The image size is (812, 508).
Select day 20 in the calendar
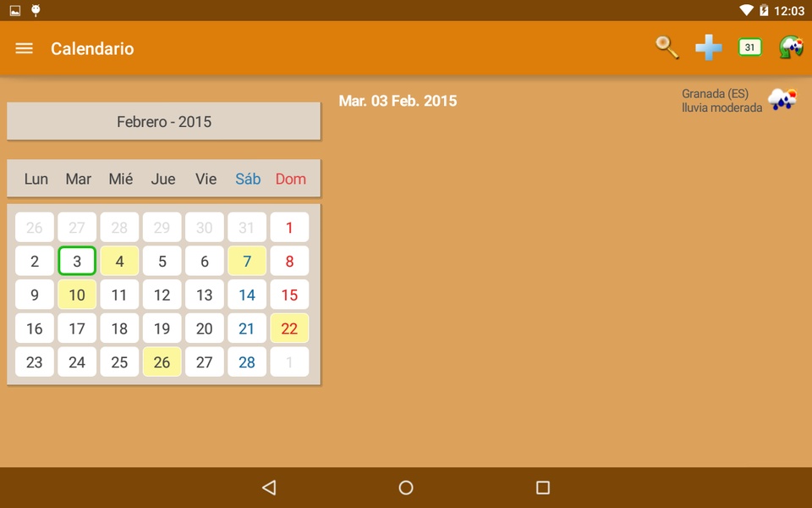pos(205,329)
